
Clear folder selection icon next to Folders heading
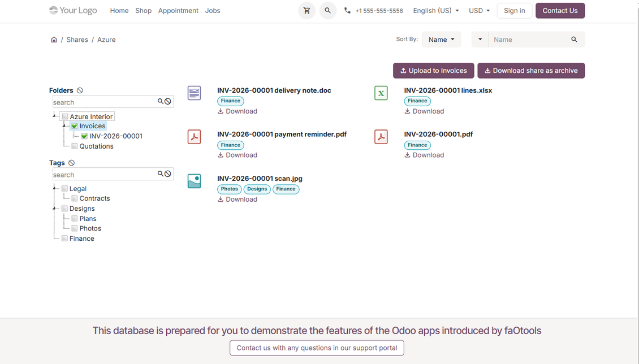(x=80, y=90)
